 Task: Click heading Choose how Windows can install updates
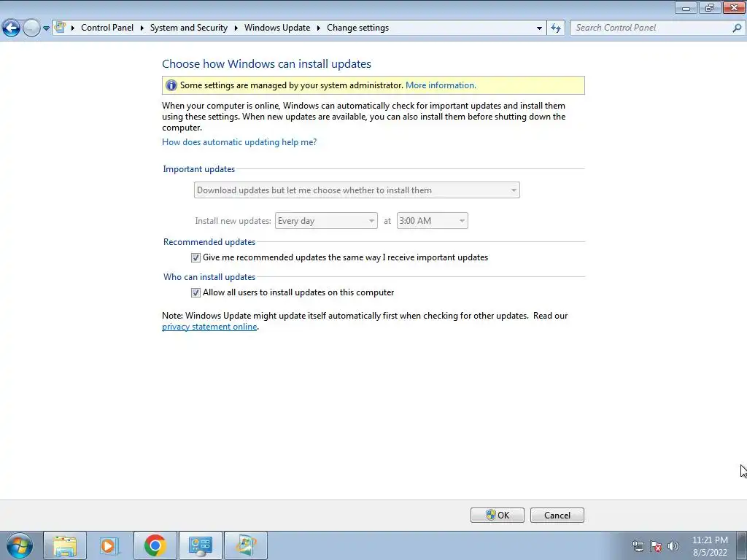pyautogui.click(x=266, y=64)
